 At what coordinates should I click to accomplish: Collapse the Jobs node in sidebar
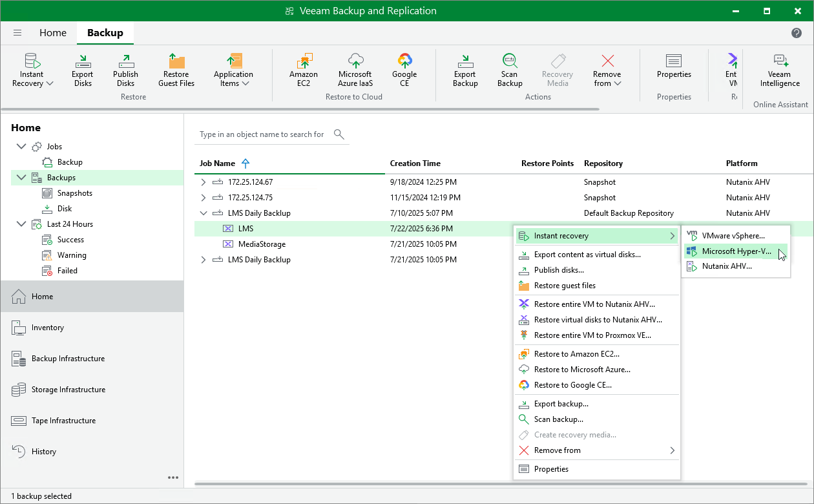pyautogui.click(x=21, y=146)
